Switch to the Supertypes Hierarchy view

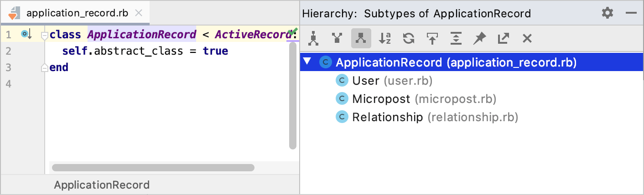pos(337,39)
